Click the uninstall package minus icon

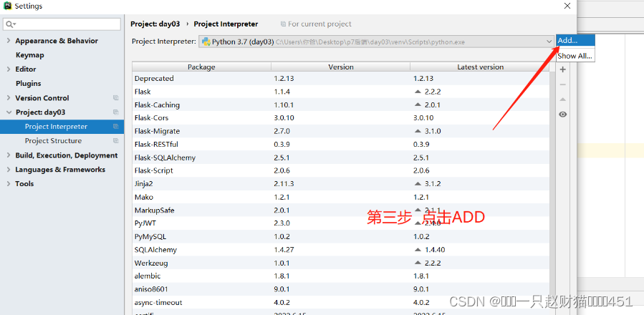tap(562, 84)
